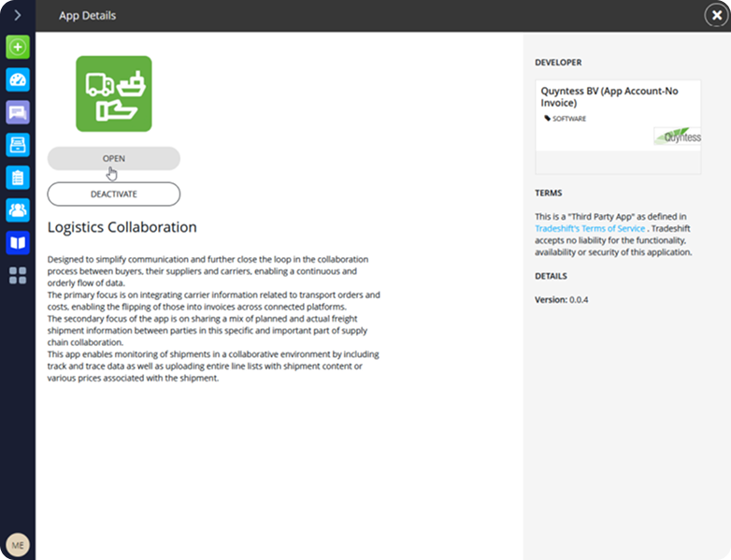
Task: Expand the left sidebar chevron
Action: (17, 15)
